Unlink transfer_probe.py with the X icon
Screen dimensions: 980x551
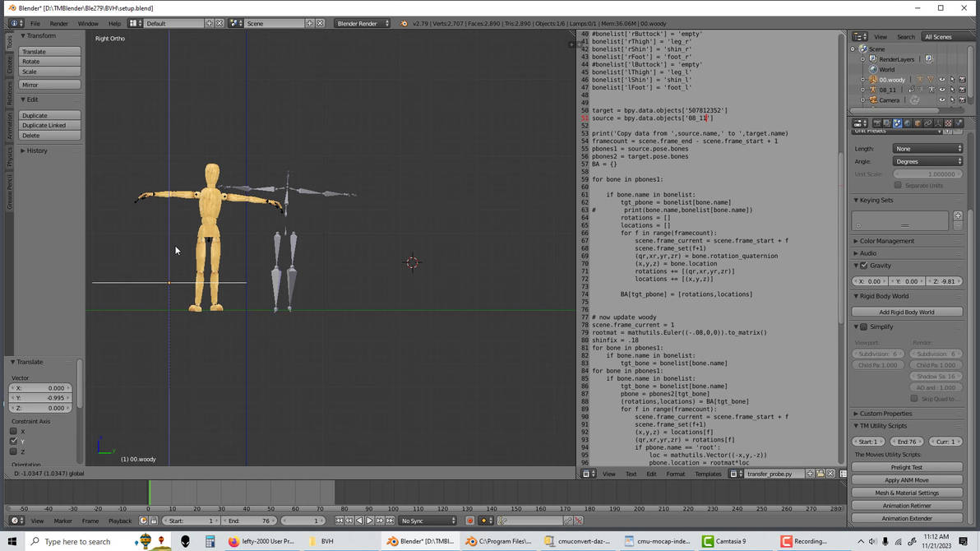(x=830, y=474)
